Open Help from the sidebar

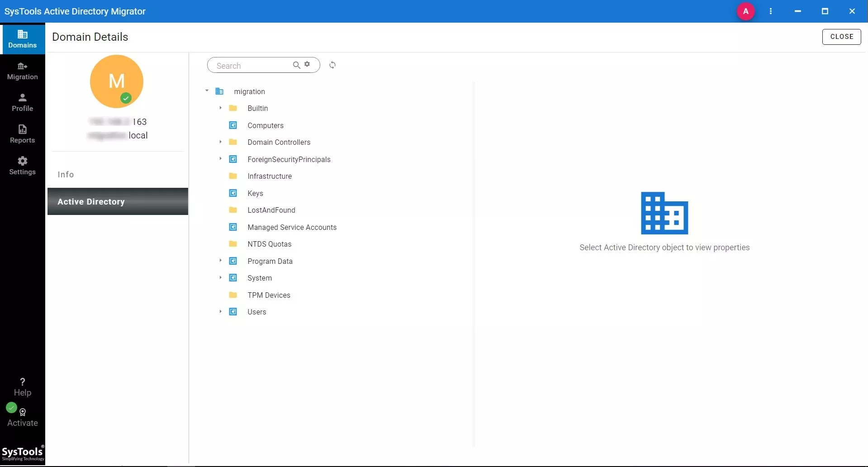22,387
